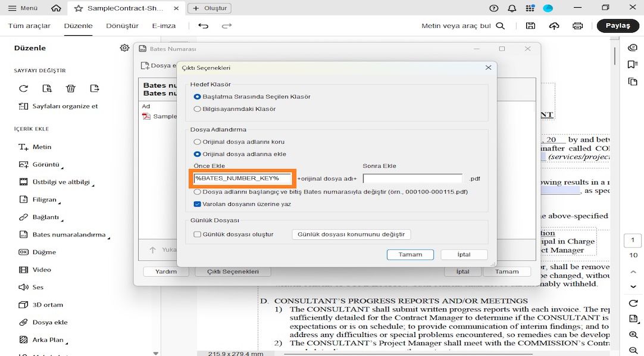The height and width of the screenshot is (356, 644).
Task: Select the Dosya ekle tool
Action: coord(43,322)
